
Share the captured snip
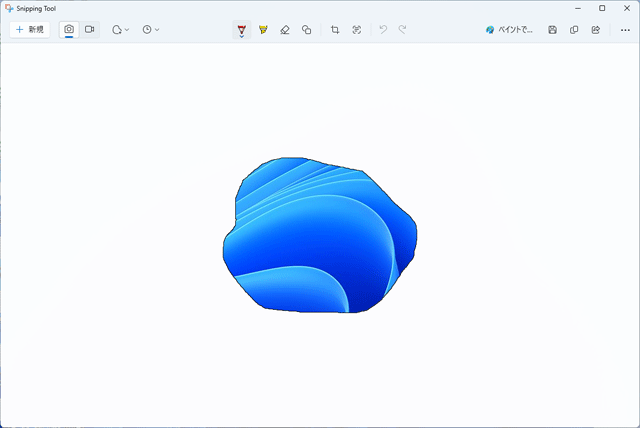(596, 30)
